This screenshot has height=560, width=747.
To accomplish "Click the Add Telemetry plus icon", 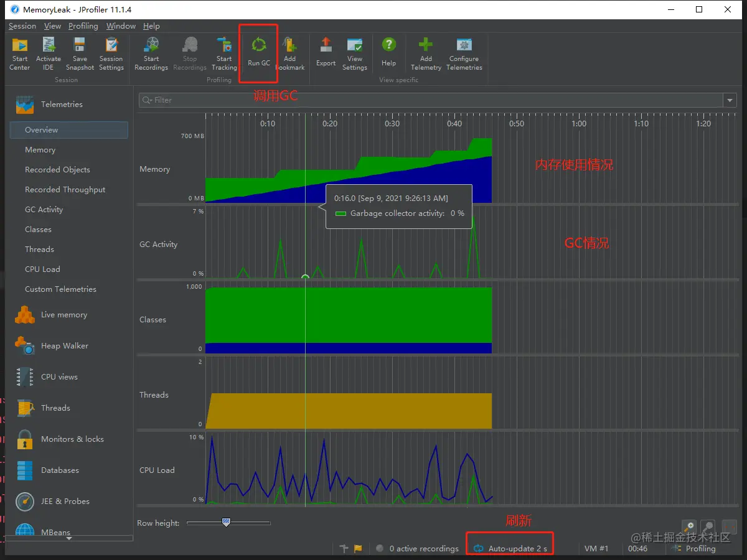I will click(x=426, y=45).
